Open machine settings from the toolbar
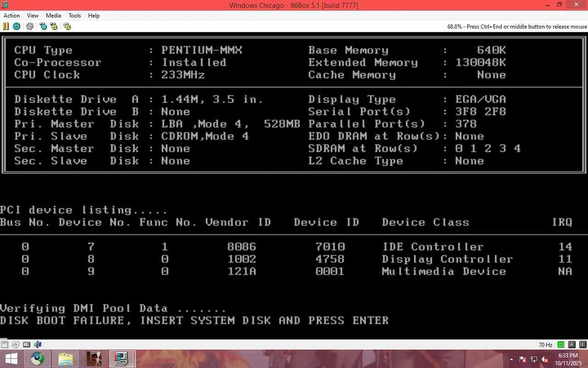The width and height of the screenshot is (588, 368). click(67, 26)
